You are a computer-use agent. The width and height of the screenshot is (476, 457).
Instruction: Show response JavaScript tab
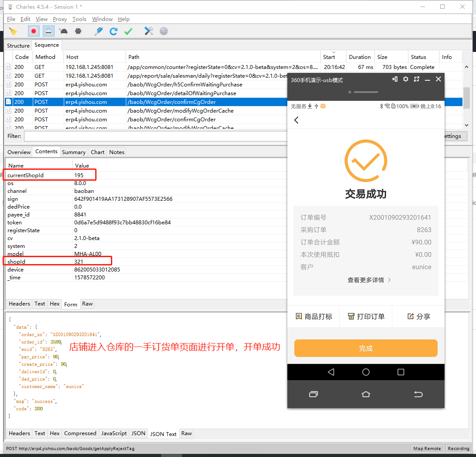pyautogui.click(x=114, y=433)
